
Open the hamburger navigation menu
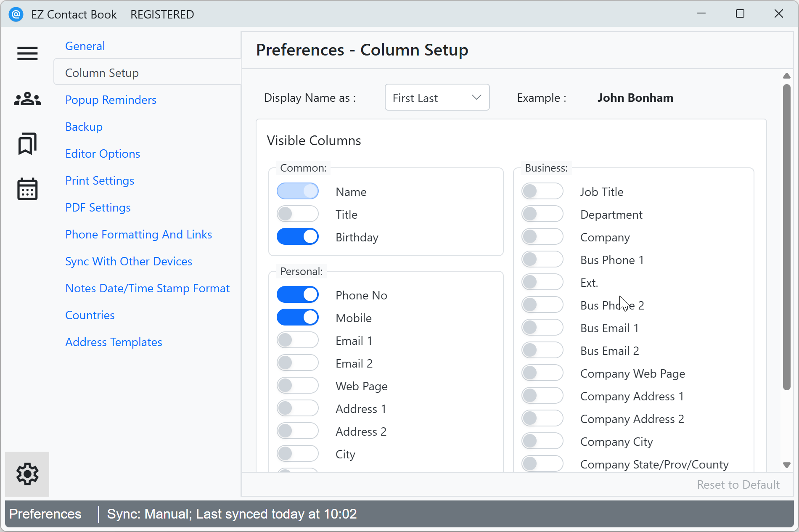pos(27,53)
